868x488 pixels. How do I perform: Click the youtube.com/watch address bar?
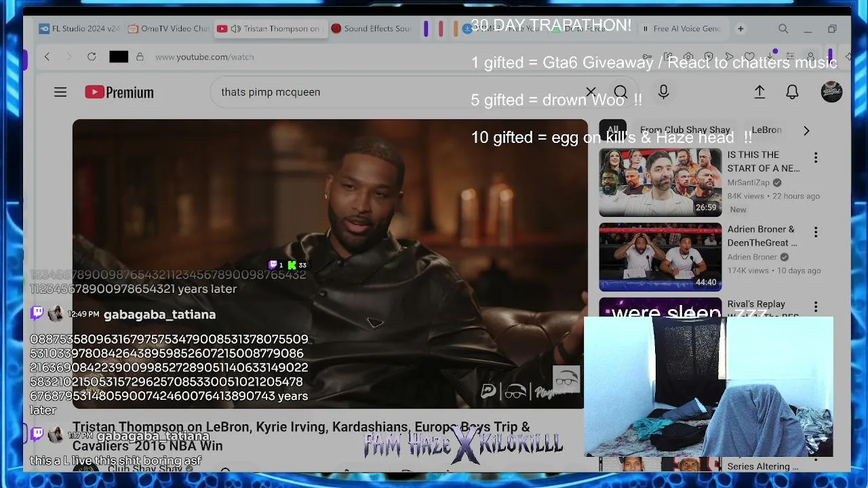[205, 57]
